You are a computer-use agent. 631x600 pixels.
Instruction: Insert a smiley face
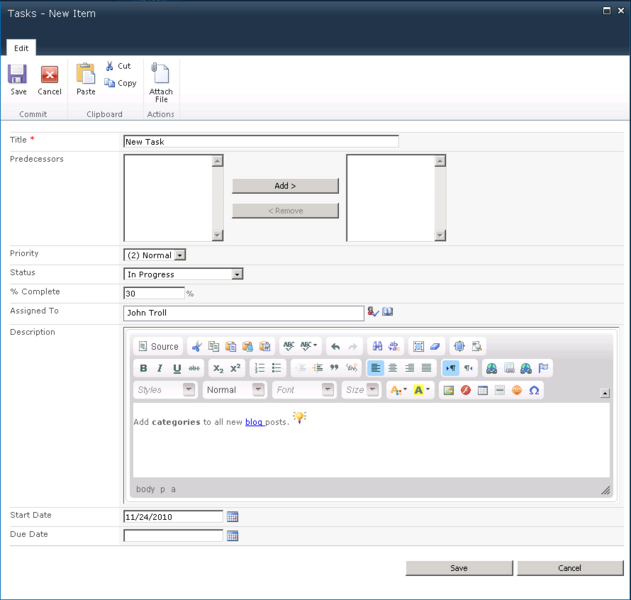[517, 390]
